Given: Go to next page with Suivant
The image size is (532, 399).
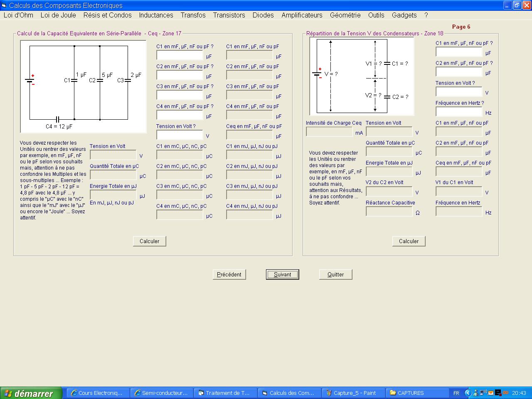Looking at the screenshot, I should pyautogui.click(x=283, y=274).
